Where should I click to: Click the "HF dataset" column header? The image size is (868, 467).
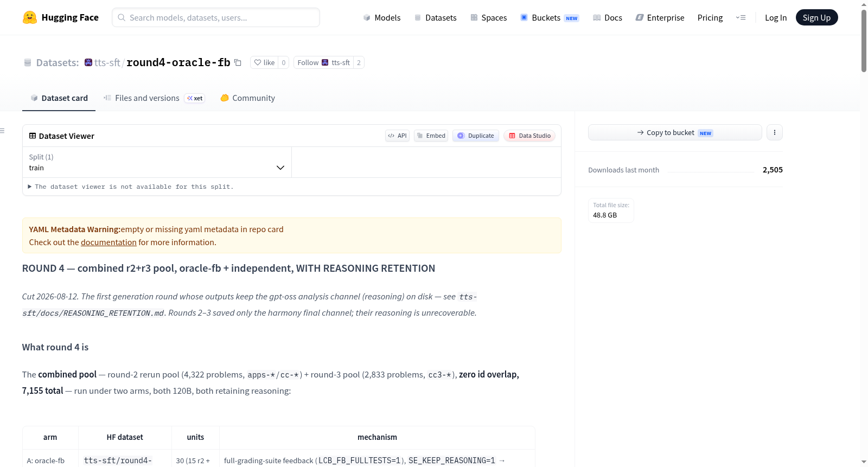[125, 437]
